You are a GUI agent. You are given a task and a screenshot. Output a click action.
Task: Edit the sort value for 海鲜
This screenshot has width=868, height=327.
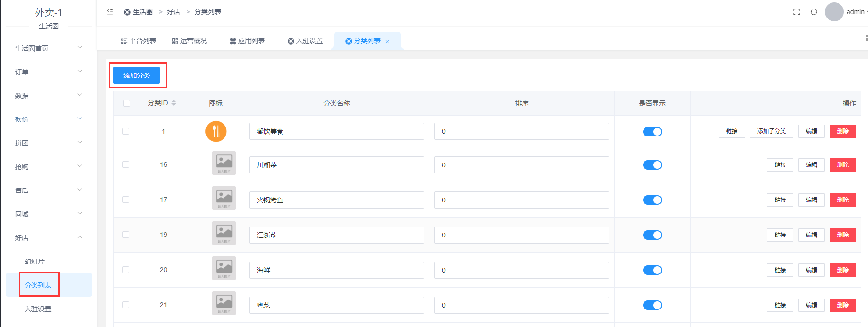point(522,270)
